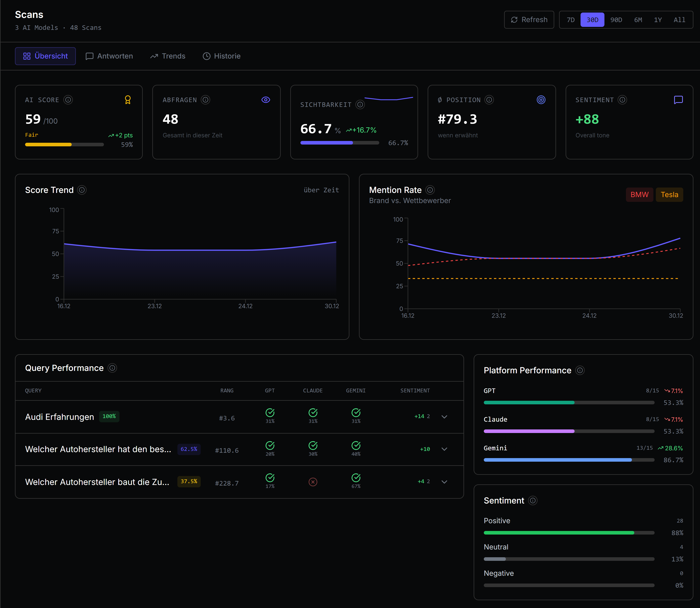
Task: Toggle the Tesla competitor series
Action: (669, 195)
